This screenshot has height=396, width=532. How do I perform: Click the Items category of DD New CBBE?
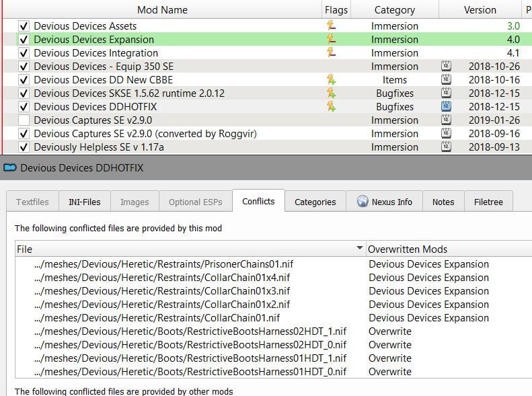(x=395, y=80)
